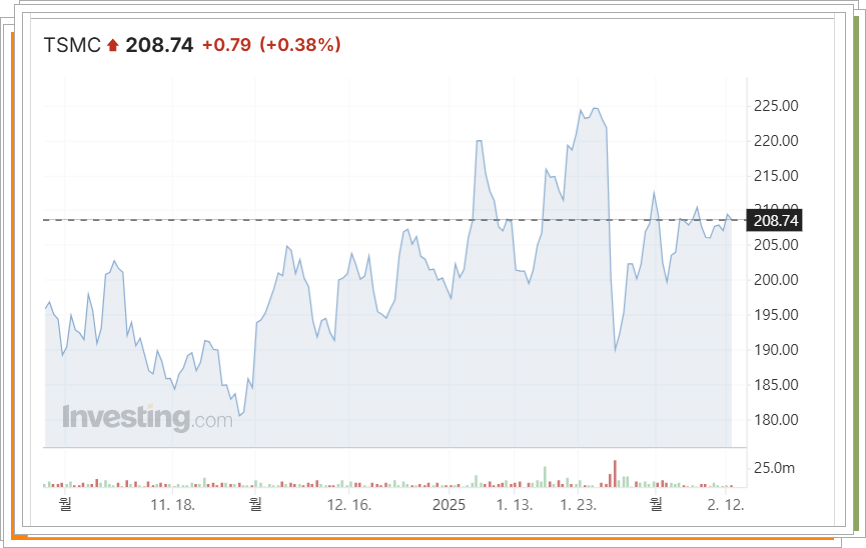
Task: Click the 2025 date axis label
Action: point(449,505)
